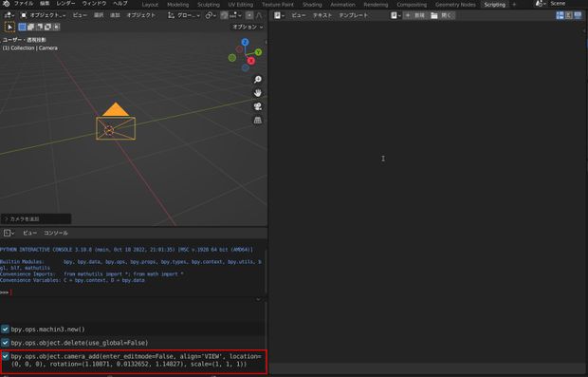This screenshot has height=377, width=588.
Task: Open the 編集 menu
Action: pyautogui.click(x=45, y=4)
